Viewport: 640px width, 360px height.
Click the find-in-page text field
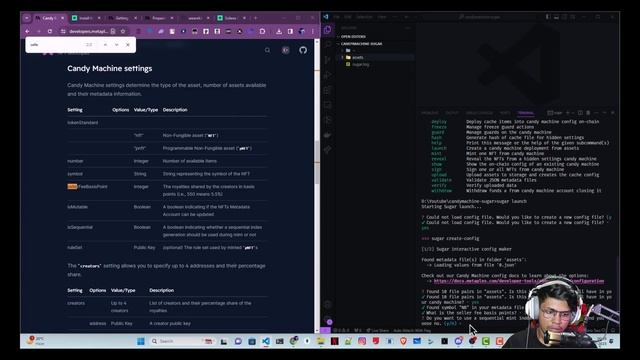point(55,44)
